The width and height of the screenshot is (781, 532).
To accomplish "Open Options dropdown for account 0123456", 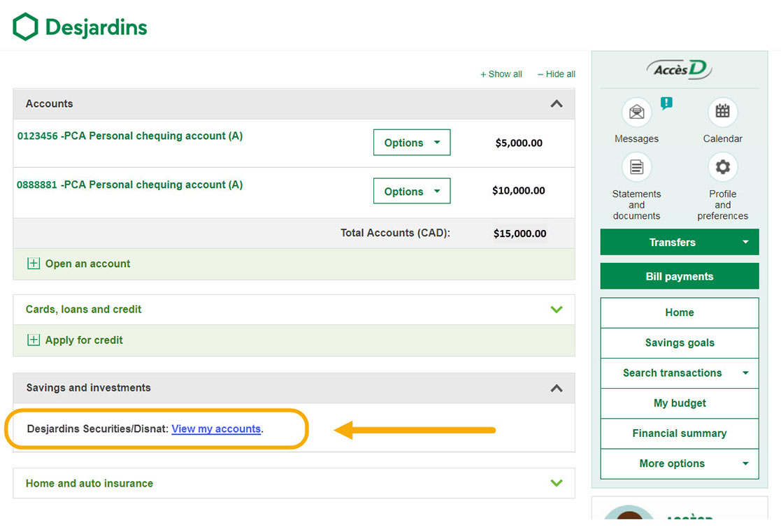I will [x=412, y=143].
